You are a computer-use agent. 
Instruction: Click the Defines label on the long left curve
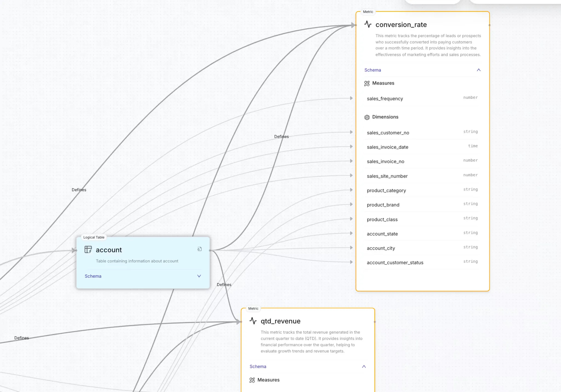pyautogui.click(x=79, y=190)
